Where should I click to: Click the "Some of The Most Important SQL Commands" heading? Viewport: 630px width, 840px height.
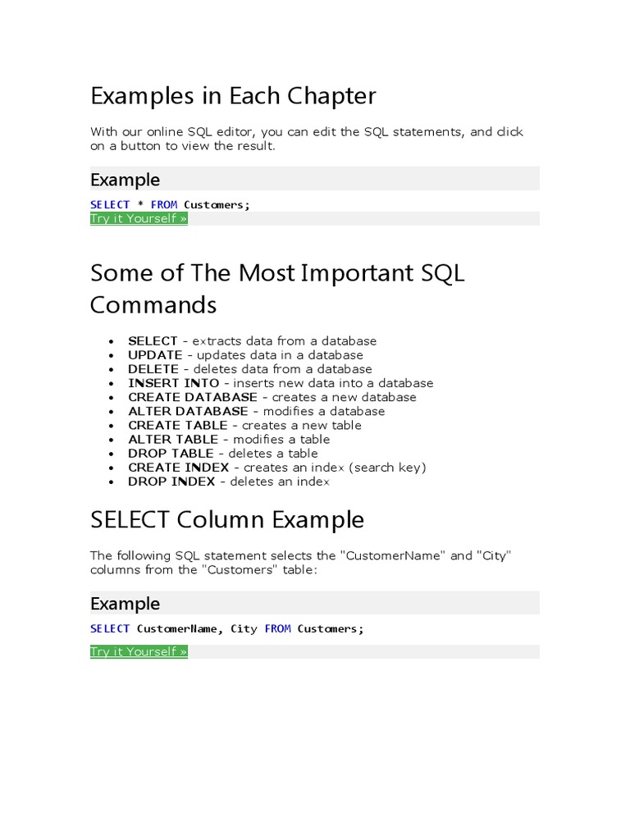click(277, 288)
